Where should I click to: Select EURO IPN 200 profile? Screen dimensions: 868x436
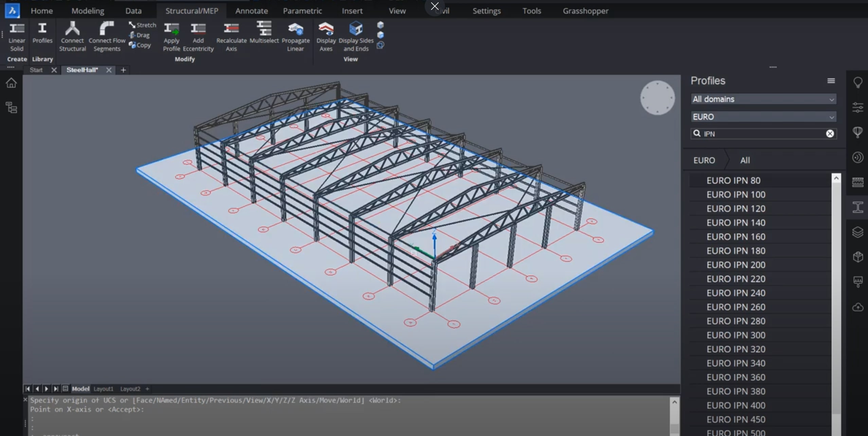(736, 265)
